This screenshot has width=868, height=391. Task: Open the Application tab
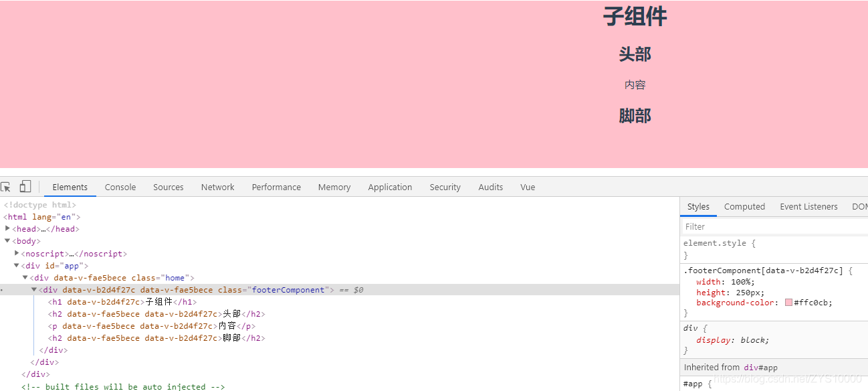pos(390,187)
